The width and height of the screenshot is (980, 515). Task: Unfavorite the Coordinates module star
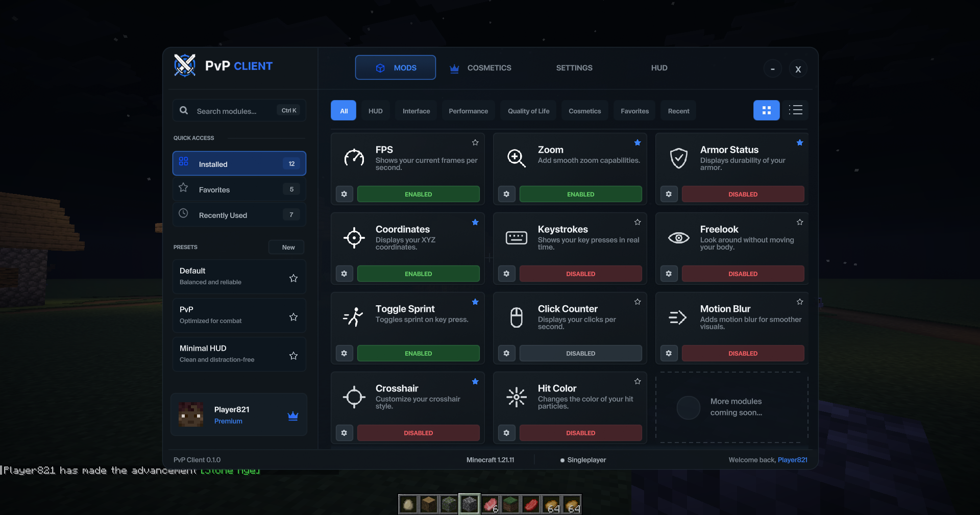click(x=475, y=222)
